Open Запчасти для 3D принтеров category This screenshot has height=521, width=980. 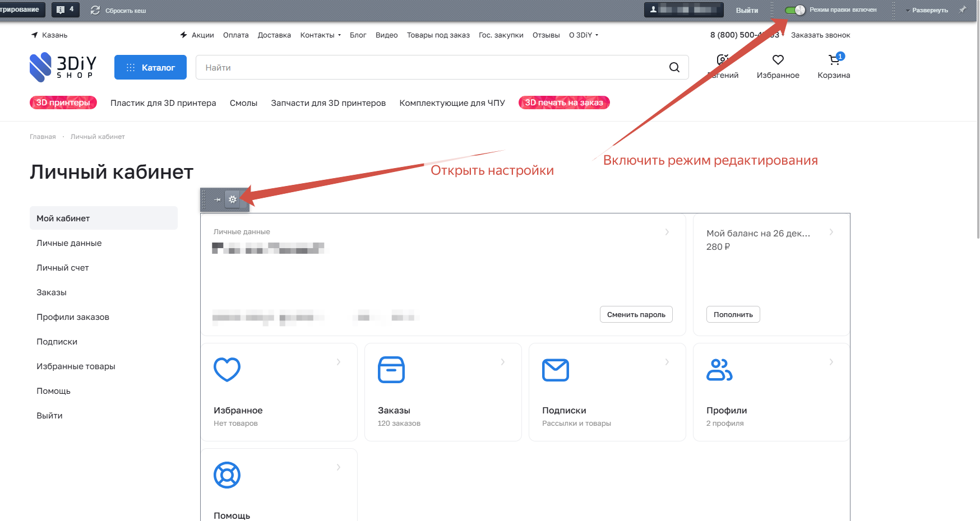[x=329, y=103]
